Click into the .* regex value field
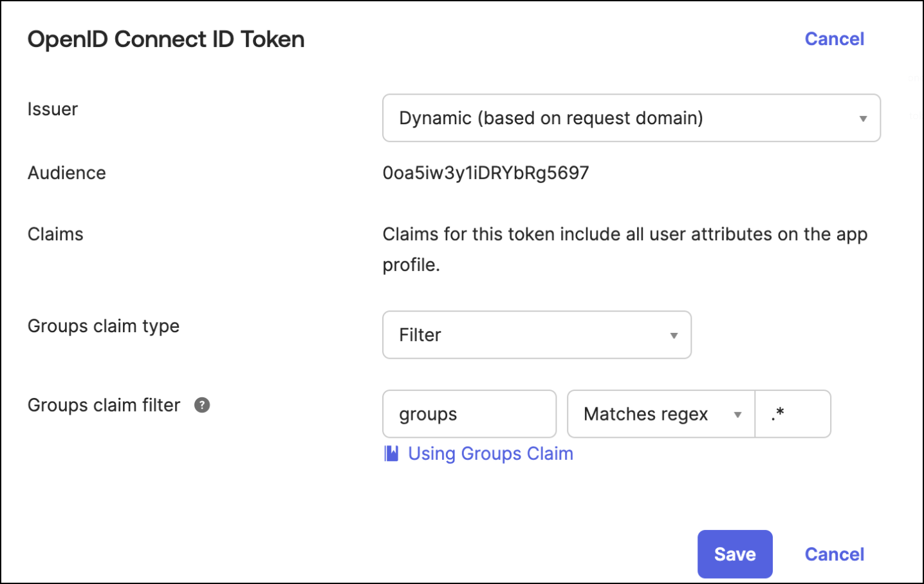924x584 pixels. pyautogui.click(x=792, y=414)
